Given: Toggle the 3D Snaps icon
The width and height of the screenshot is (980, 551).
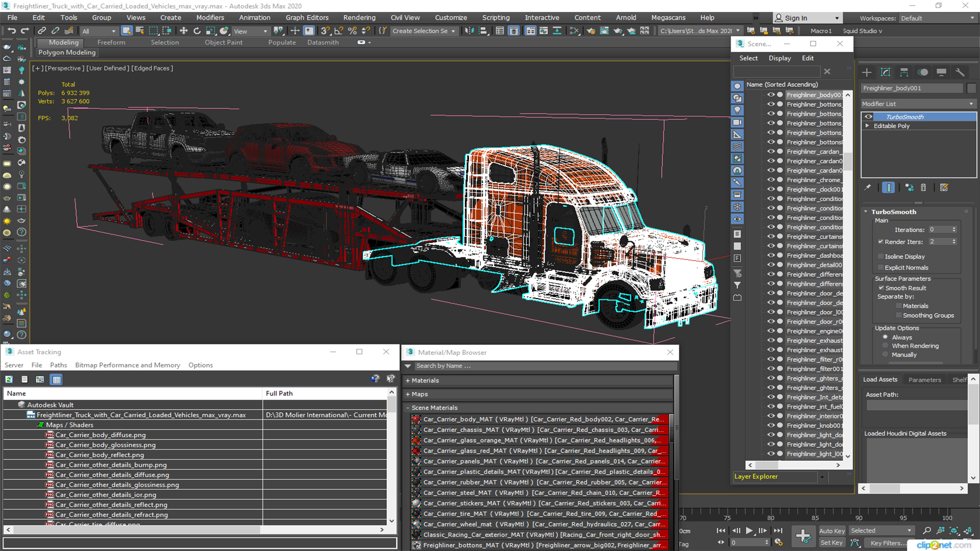Looking at the screenshot, I should click(325, 31).
